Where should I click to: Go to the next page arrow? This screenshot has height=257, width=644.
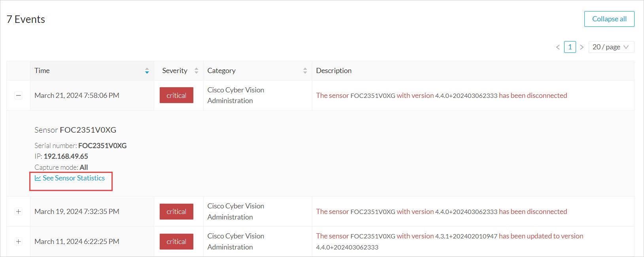(x=582, y=47)
